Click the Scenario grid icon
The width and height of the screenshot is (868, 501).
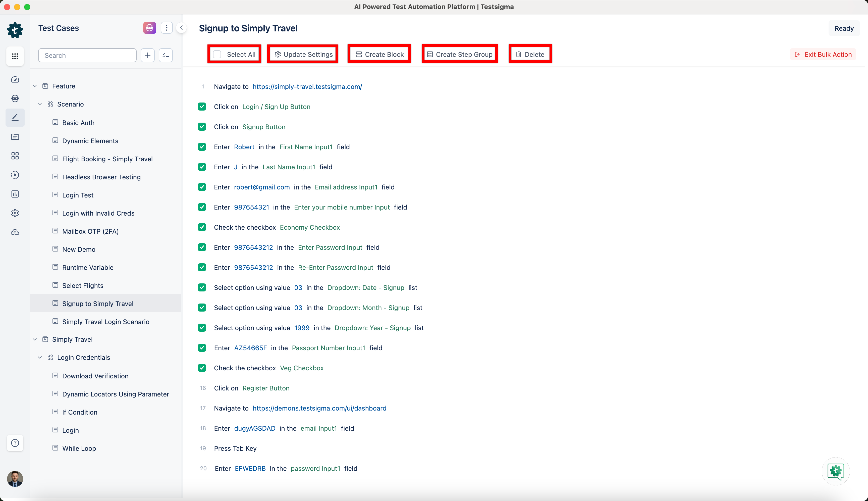click(50, 104)
